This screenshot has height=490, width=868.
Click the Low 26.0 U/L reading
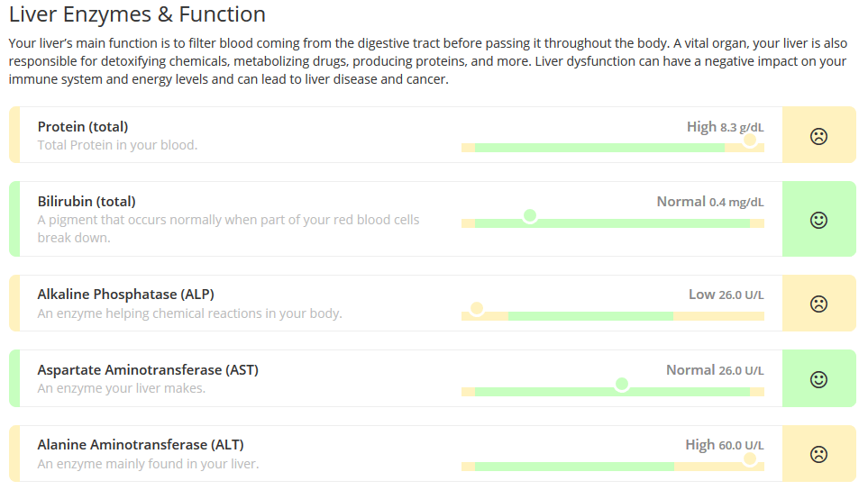point(726,295)
